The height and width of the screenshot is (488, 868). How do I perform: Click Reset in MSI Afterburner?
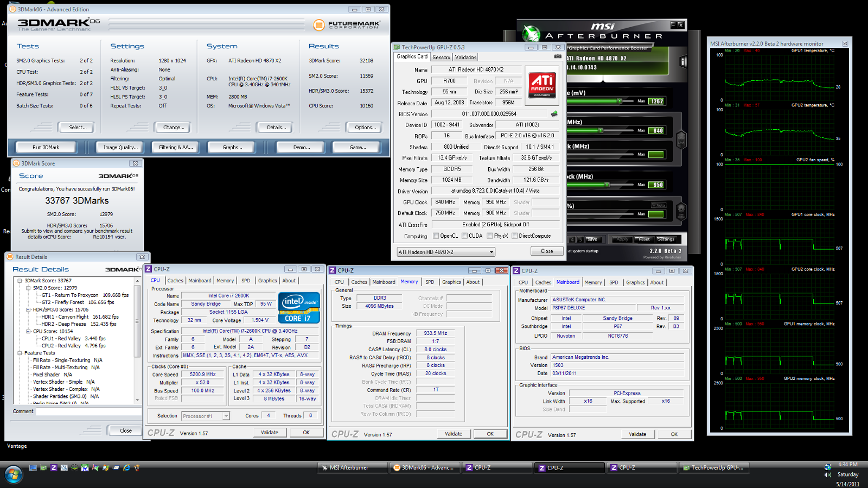[644, 239]
